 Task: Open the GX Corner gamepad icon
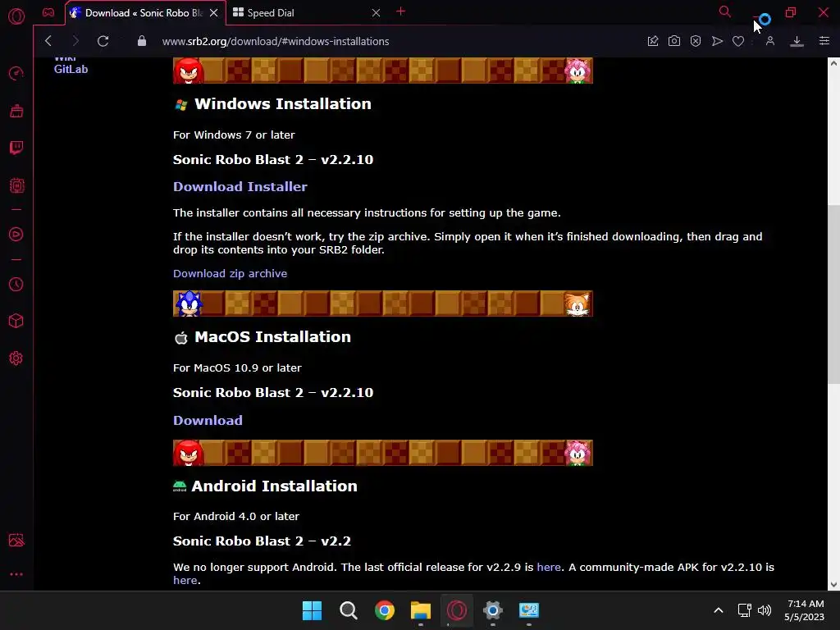48,12
